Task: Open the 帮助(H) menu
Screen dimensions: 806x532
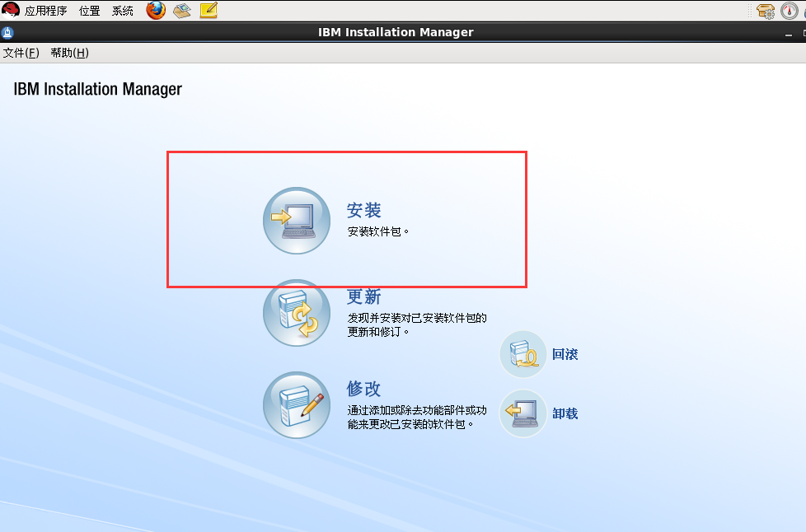Action: [69, 53]
